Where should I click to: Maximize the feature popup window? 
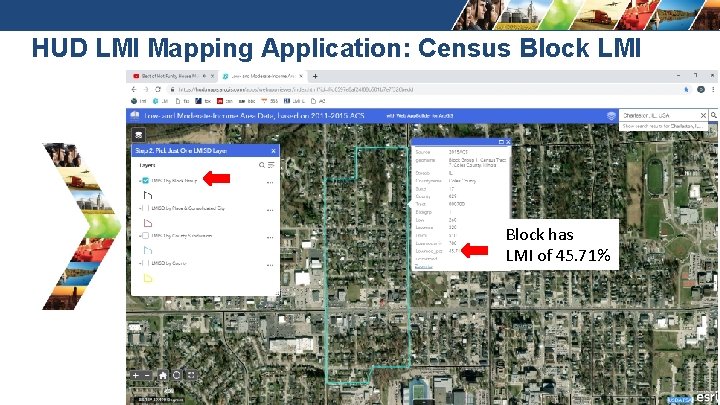coord(501,142)
